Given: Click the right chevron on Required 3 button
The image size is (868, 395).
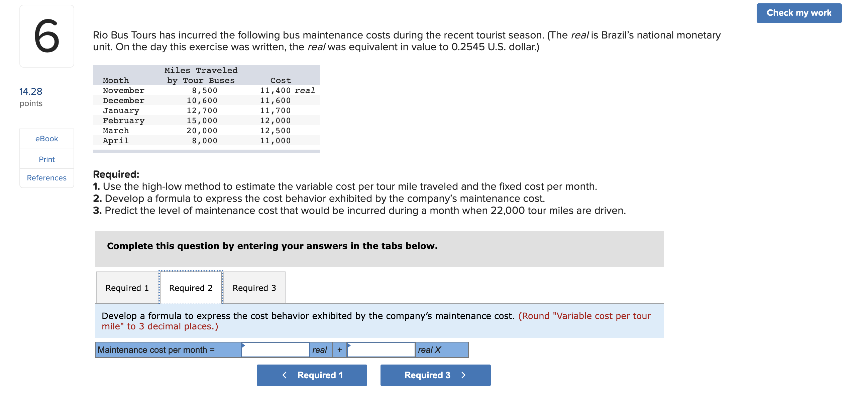Looking at the screenshot, I should click(x=463, y=375).
